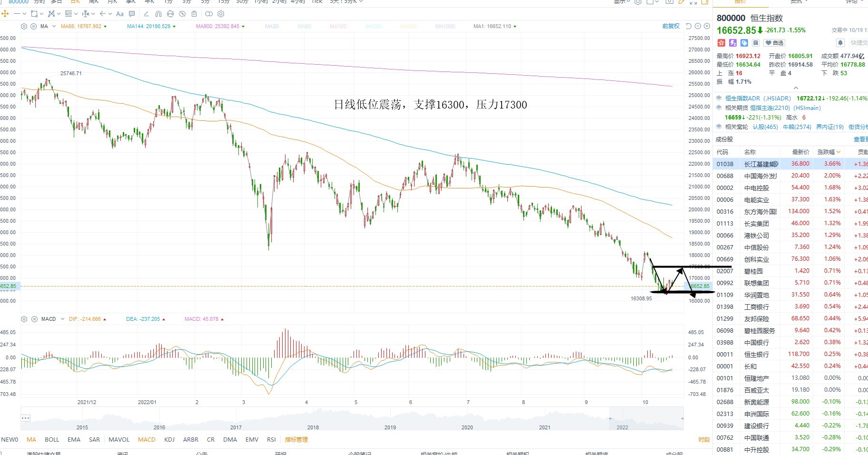Select the parallel lines channel tool
The height and width of the screenshot is (455, 868).
click(x=69, y=14)
